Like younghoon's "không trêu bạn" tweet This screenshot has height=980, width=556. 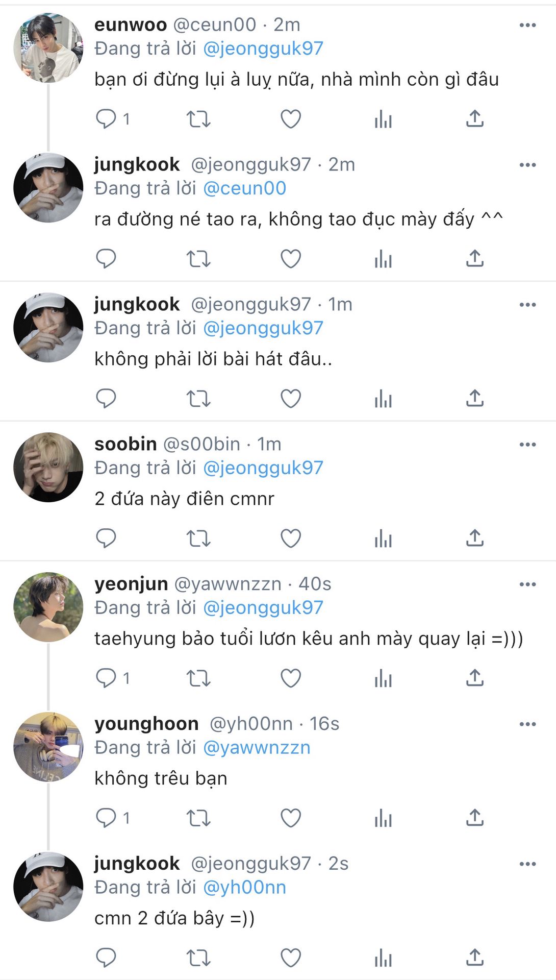click(x=291, y=818)
